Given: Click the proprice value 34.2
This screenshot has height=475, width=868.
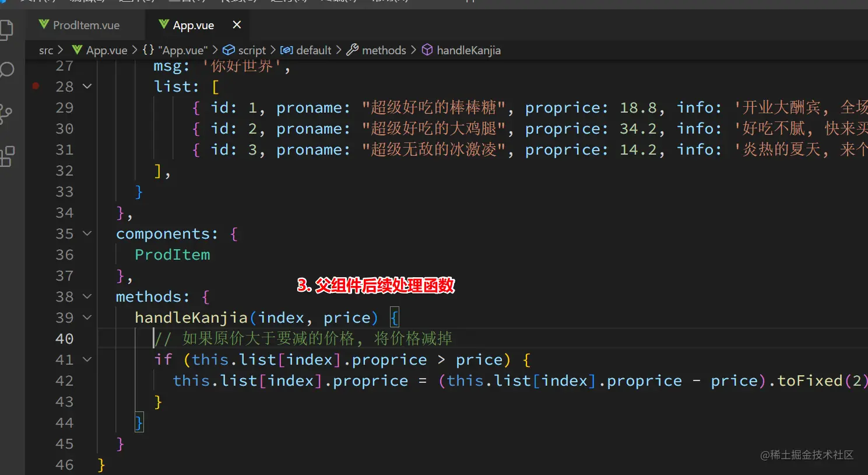Looking at the screenshot, I should pyautogui.click(x=638, y=128).
